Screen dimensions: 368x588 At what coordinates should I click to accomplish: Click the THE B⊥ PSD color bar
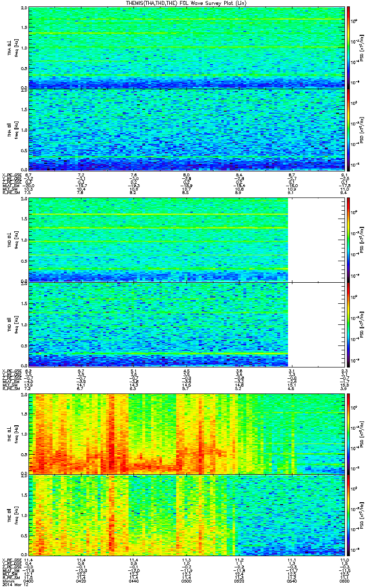coord(348,434)
